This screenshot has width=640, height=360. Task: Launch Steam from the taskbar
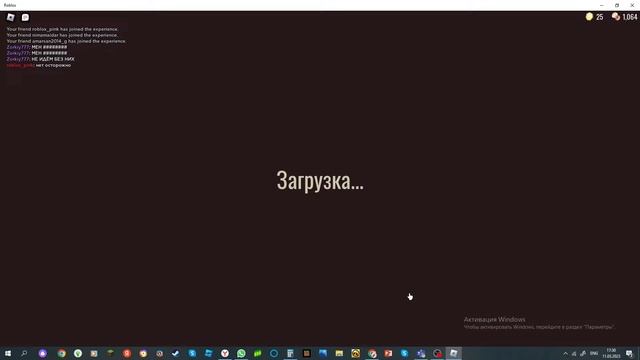[x=176, y=353]
